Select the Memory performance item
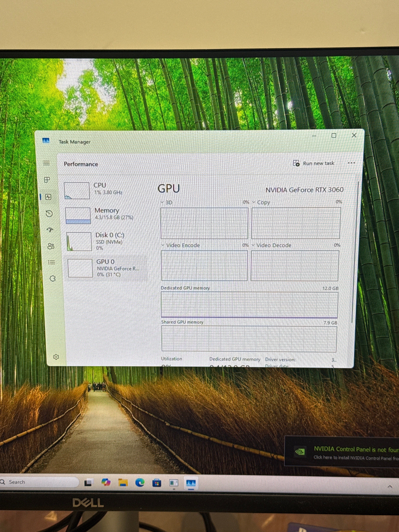399x532 pixels. pyautogui.click(x=106, y=215)
